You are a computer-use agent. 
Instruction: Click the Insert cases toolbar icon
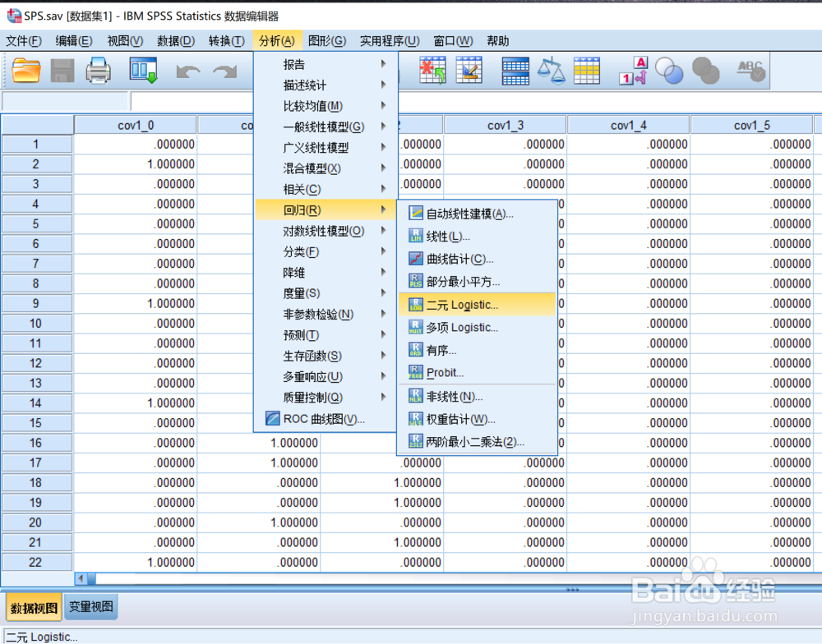pyautogui.click(x=432, y=70)
